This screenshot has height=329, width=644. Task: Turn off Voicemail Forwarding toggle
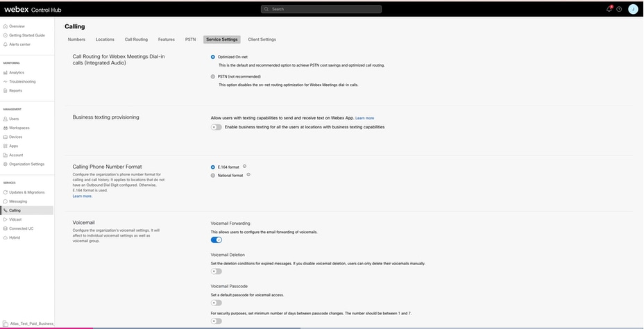coord(216,240)
